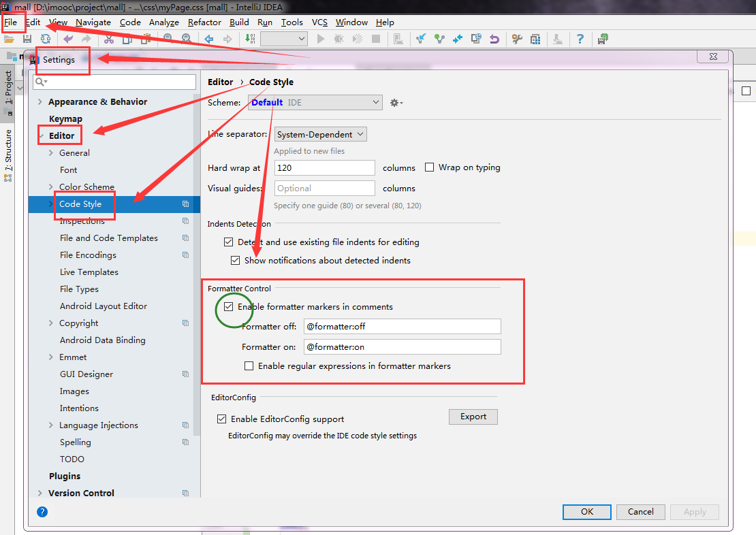Open Settings via the wrench toolbar icon
The height and width of the screenshot is (535, 756).
(517, 39)
